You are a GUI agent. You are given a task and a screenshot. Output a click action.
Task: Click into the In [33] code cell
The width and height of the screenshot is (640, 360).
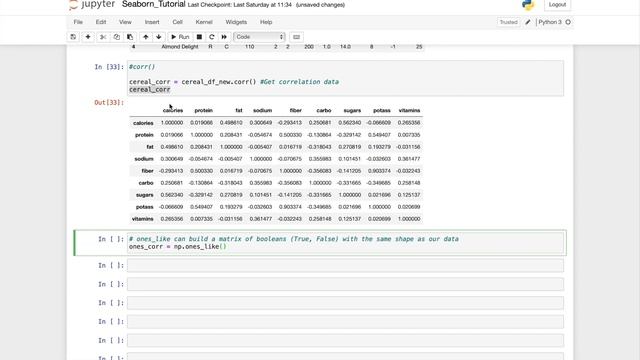[x=345, y=78]
